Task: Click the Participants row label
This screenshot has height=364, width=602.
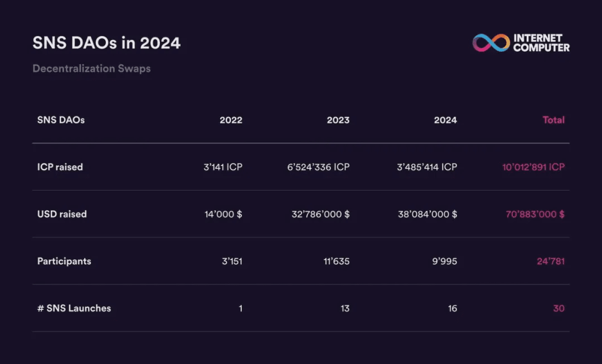Action: click(x=64, y=261)
